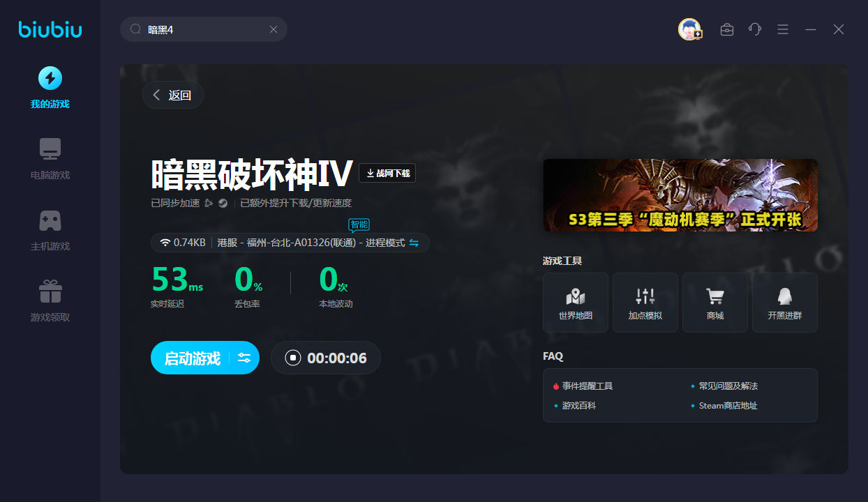Click the 启动游戏 launch button

pos(192,358)
